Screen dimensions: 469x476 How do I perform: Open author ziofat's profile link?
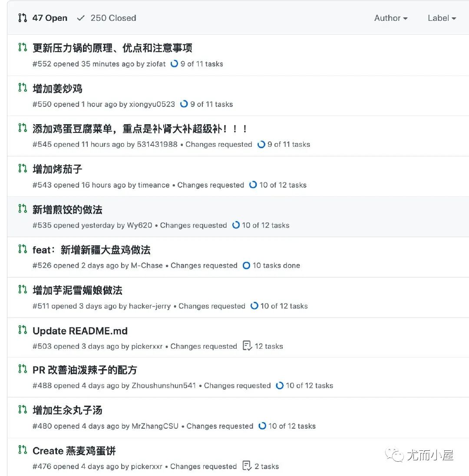[156, 64]
